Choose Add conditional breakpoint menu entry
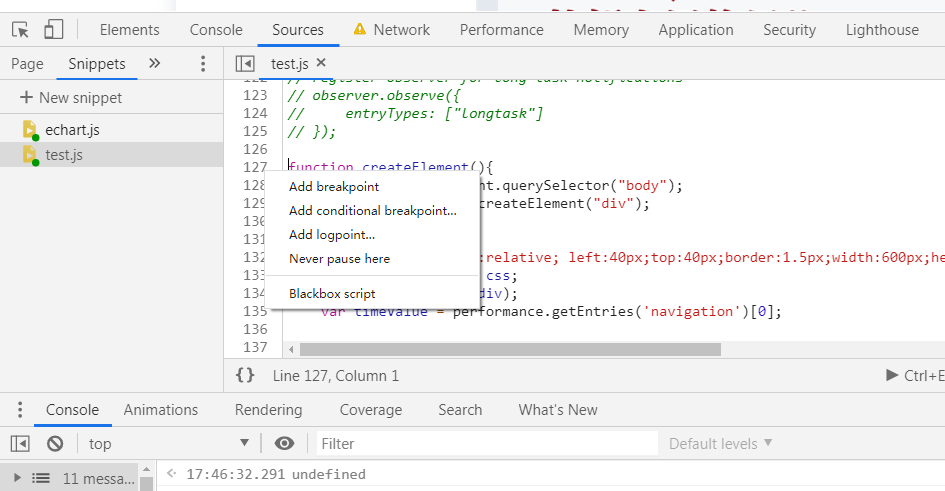Screen dimensions: 945x491 [372, 210]
